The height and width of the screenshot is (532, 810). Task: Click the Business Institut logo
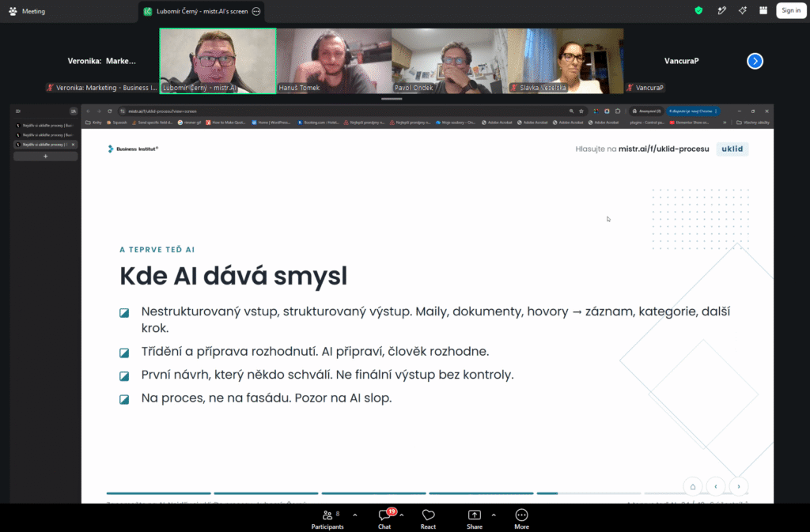click(x=133, y=149)
